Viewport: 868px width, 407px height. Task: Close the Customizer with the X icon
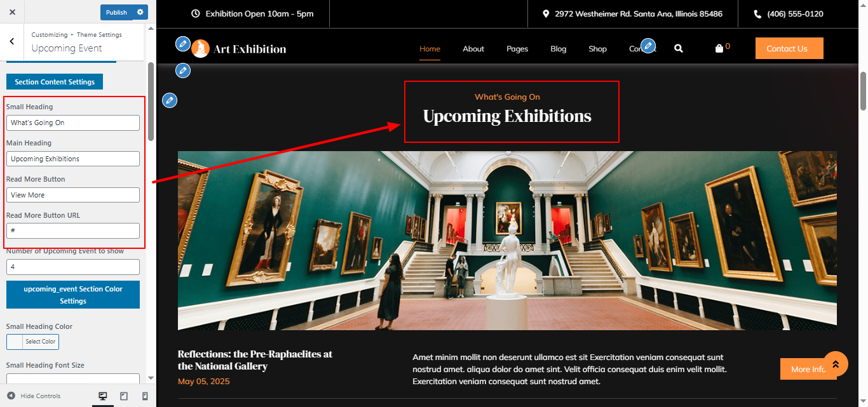[12, 12]
